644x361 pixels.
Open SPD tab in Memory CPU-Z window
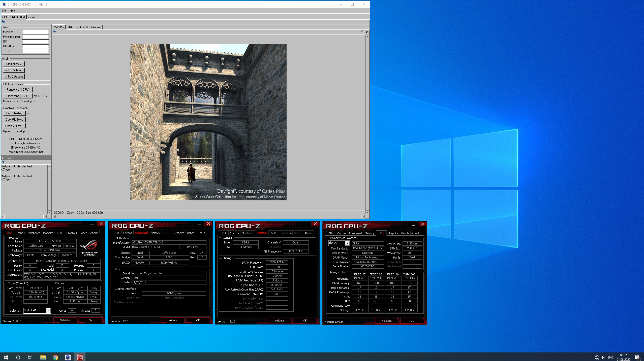274,233
